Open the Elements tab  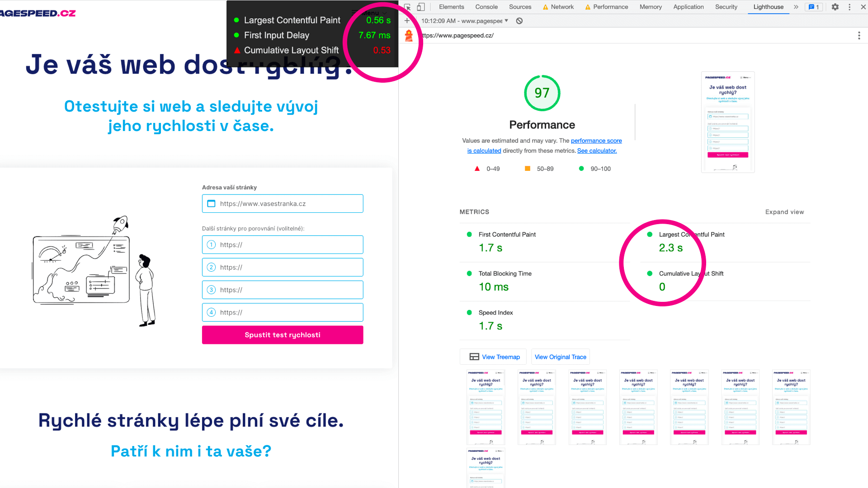point(451,7)
